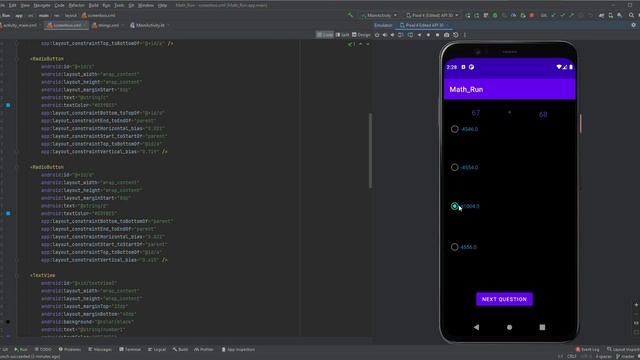640x360 pixels.
Task: Open the Help menu
Action: [162, 5]
